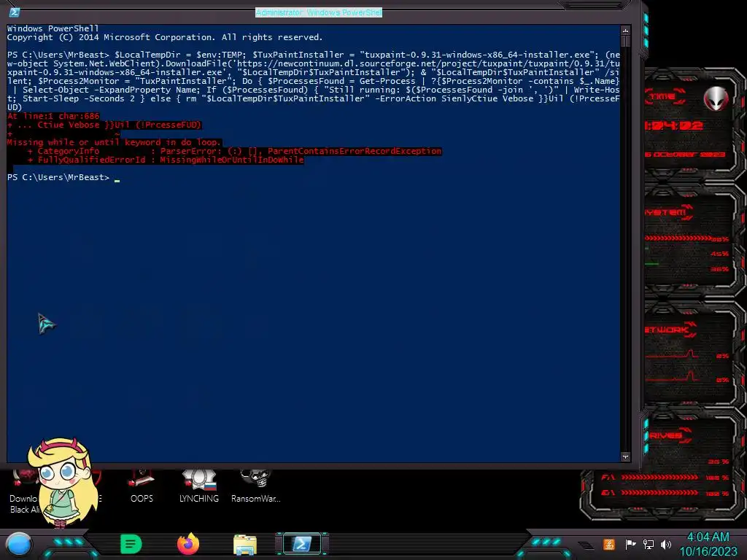
Task: Click the Windows PowerShell header line
Action: (x=53, y=28)
